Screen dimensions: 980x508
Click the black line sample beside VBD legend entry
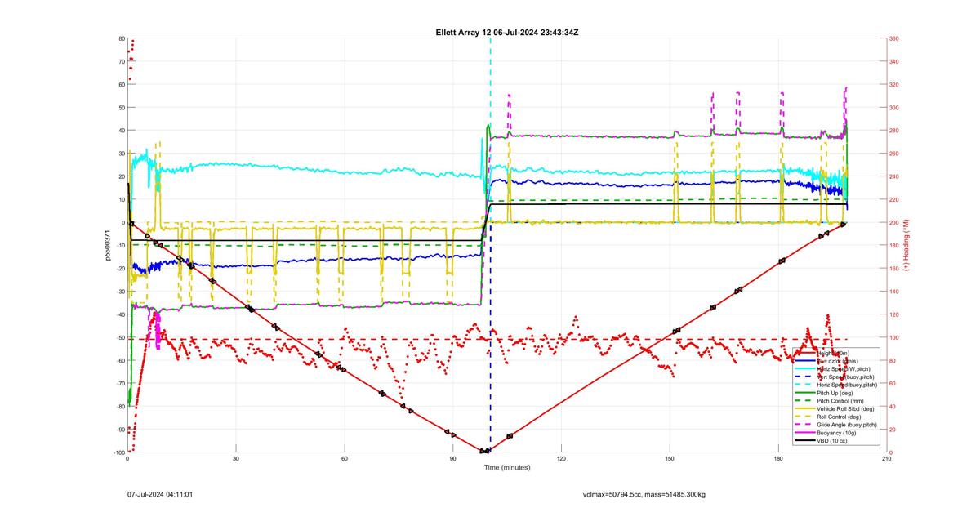[805, 441]
